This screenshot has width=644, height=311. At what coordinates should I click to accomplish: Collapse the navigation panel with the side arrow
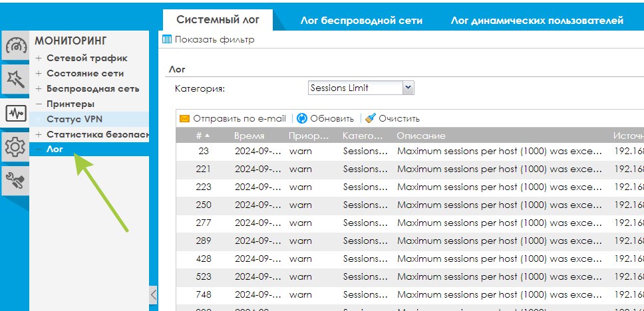pos(153,294)
